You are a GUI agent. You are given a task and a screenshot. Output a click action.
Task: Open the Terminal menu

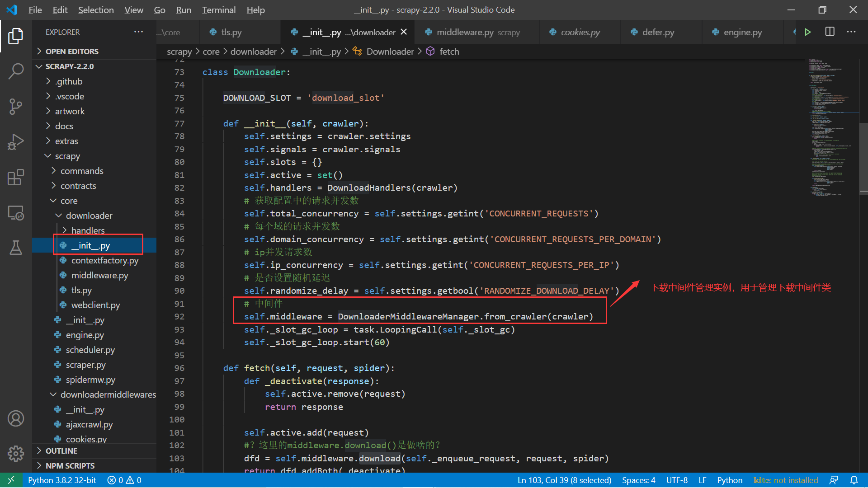pyautogui.click(x=219, y=9)
